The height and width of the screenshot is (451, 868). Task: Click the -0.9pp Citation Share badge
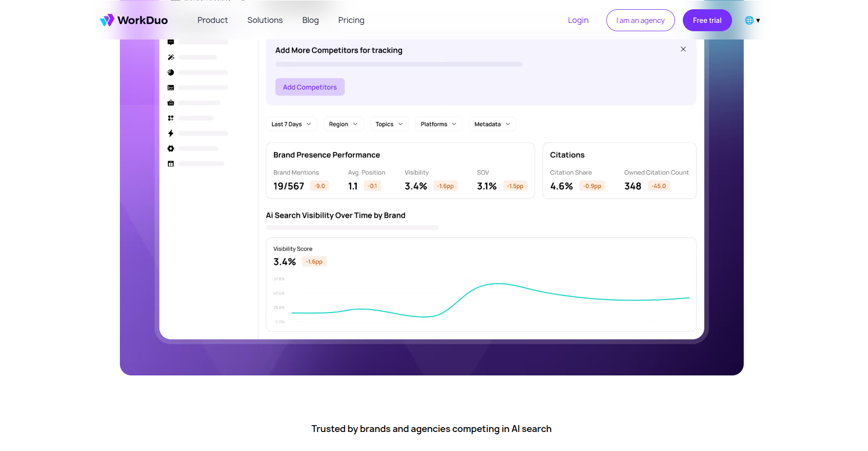pyautogui.click(x=592, y=186)
